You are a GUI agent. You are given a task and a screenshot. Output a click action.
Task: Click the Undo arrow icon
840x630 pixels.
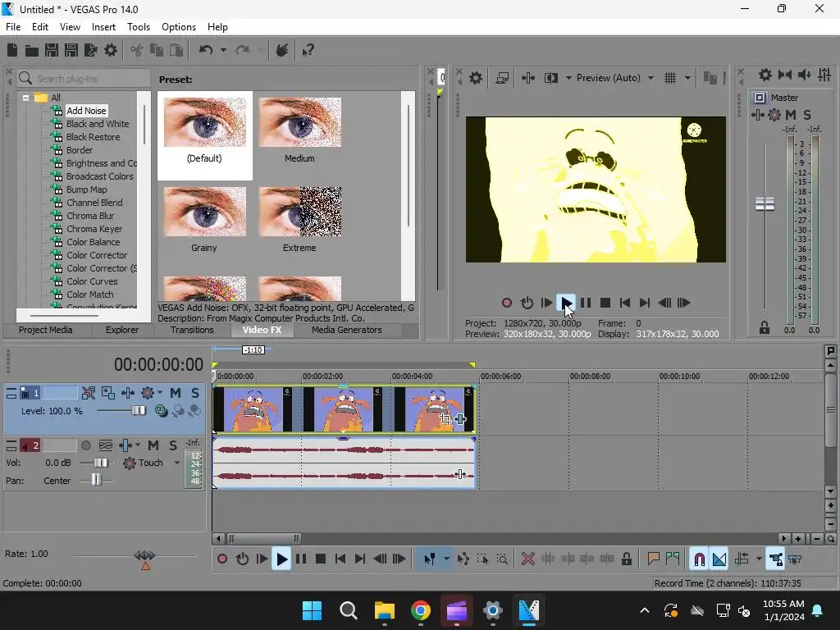[x=206, y=50]
